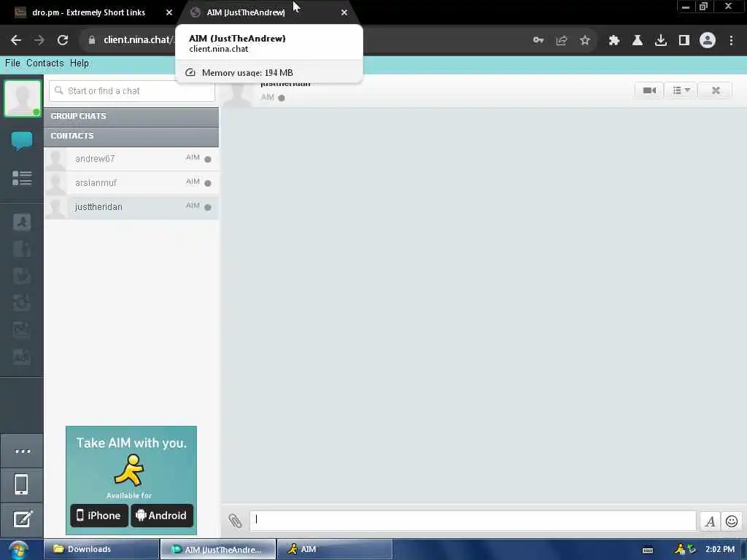Switch to AIM taskbar application
Viewport: 747px width, 560px height.
pyautogui.click(x=334, y=550)
